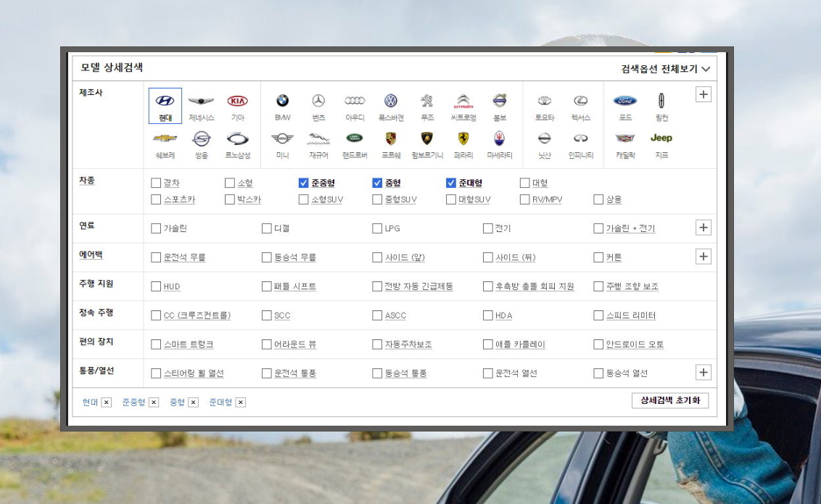Screen dimensions: 821x504
Task: Check the SCC cruise option
Action: coord(266,315)
